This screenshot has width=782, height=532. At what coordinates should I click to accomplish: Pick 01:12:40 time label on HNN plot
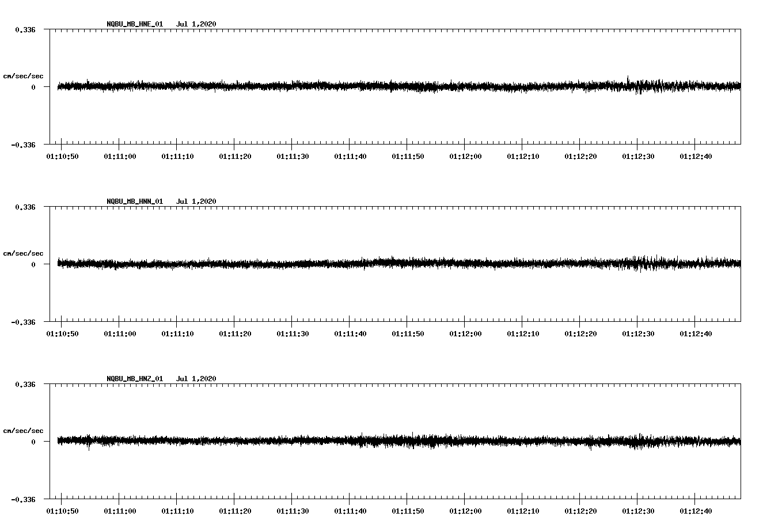coord(696,334)
